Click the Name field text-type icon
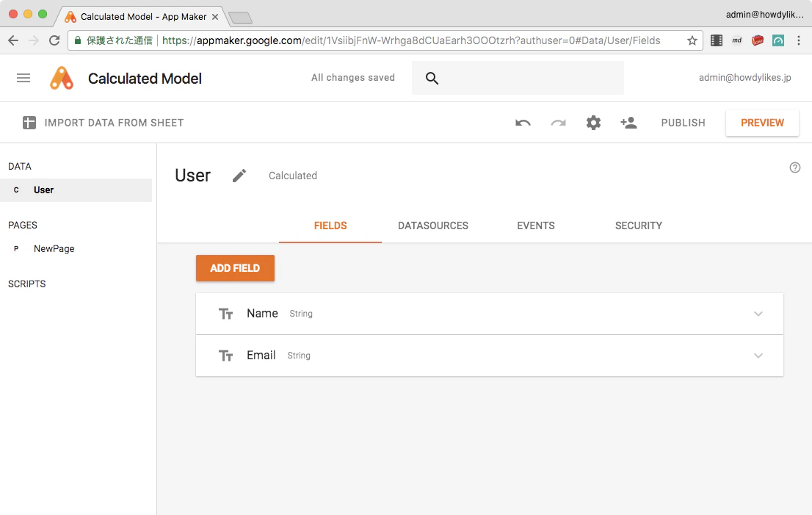The height and width of the screenshot is (515, 812). (x=226, y=314)
